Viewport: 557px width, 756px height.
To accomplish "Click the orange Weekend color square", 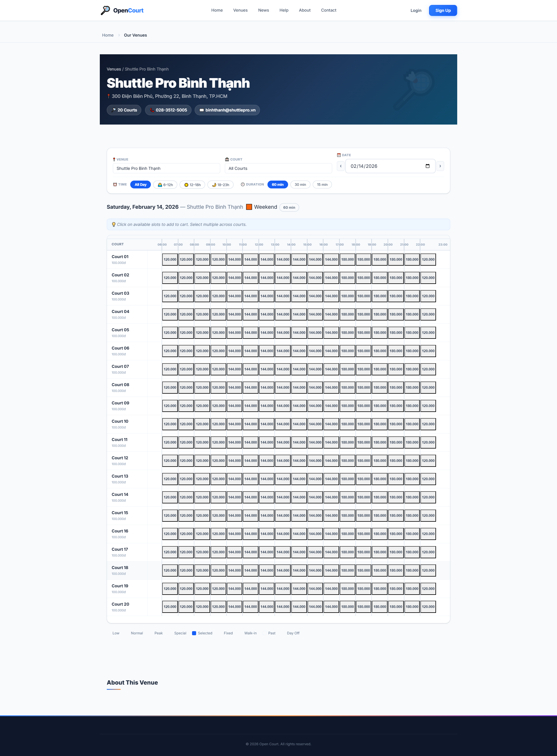I will point(249,207).
